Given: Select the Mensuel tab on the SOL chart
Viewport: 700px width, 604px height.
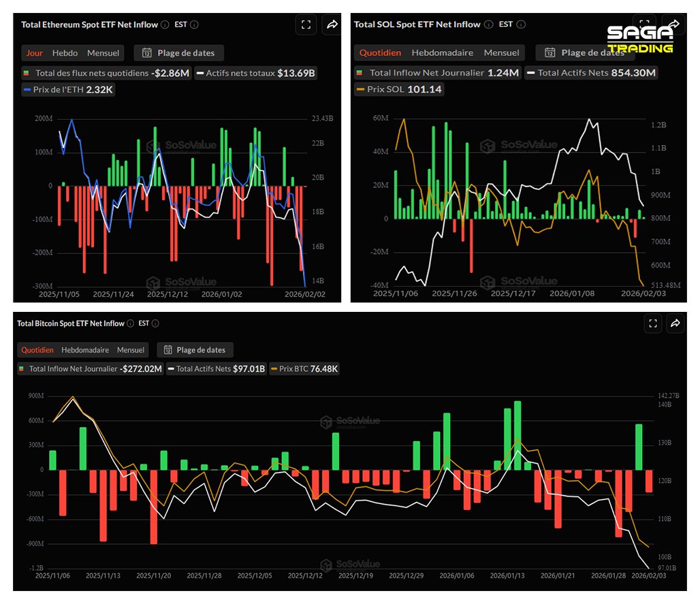Looking at the screenshot, I should tap(502, 52).
